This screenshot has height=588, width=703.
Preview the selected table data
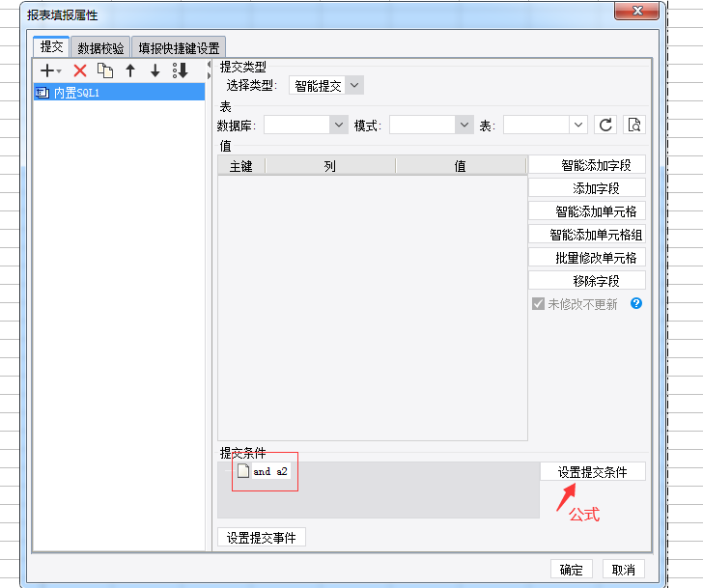point(633,126)
